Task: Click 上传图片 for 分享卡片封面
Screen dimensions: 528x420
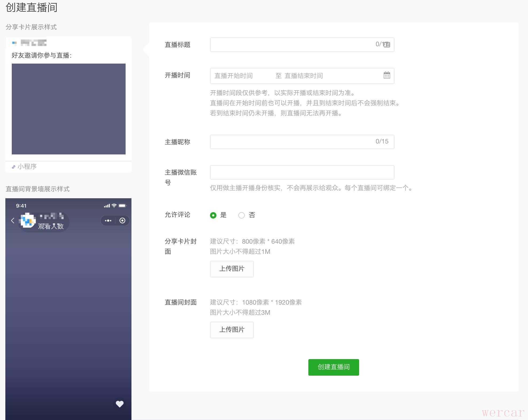Action: click(232, 269)
